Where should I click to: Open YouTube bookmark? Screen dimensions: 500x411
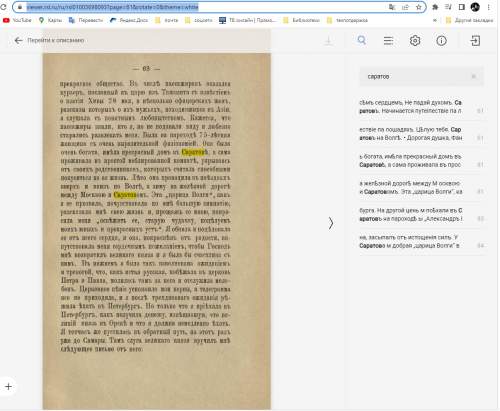(x=17, y=20)
